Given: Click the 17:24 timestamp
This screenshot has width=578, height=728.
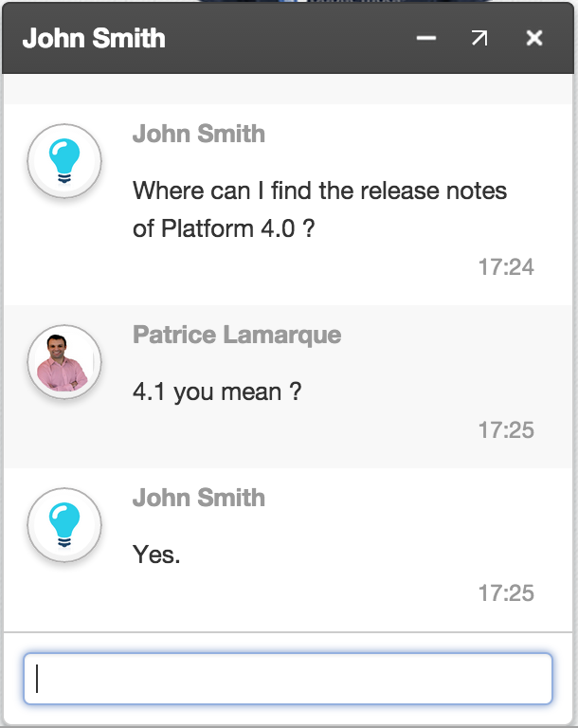Looking at the screenshot, I should [506, 267].
